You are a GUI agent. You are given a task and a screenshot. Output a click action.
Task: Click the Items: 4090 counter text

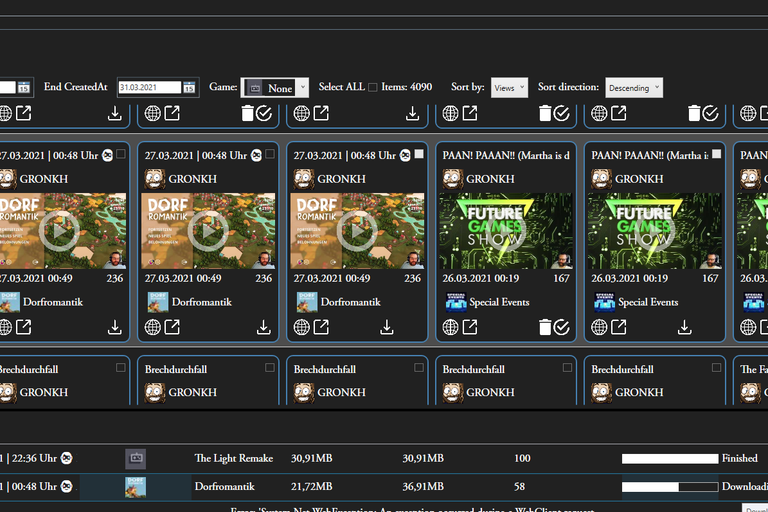tap(407, 87)
